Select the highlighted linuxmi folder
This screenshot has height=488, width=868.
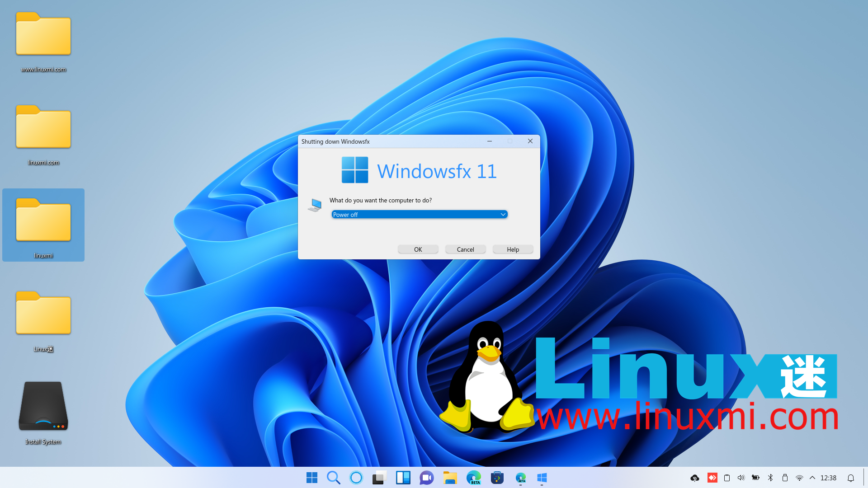tap(43, 225)
